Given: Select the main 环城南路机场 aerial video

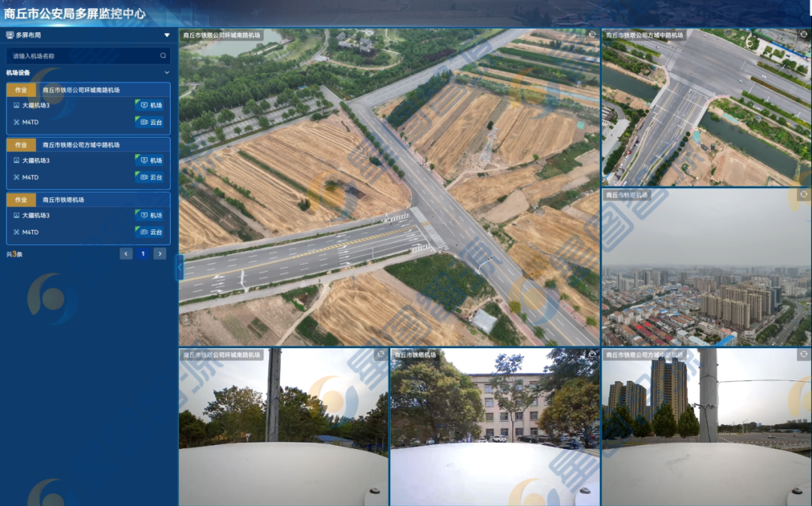Looking at the screenshot, I should pyautogui.click(x=389, y=187).
